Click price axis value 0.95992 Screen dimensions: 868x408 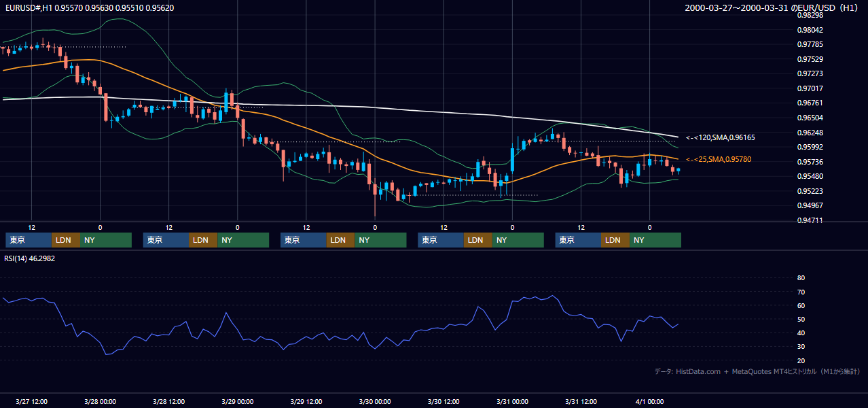point(810,147)
